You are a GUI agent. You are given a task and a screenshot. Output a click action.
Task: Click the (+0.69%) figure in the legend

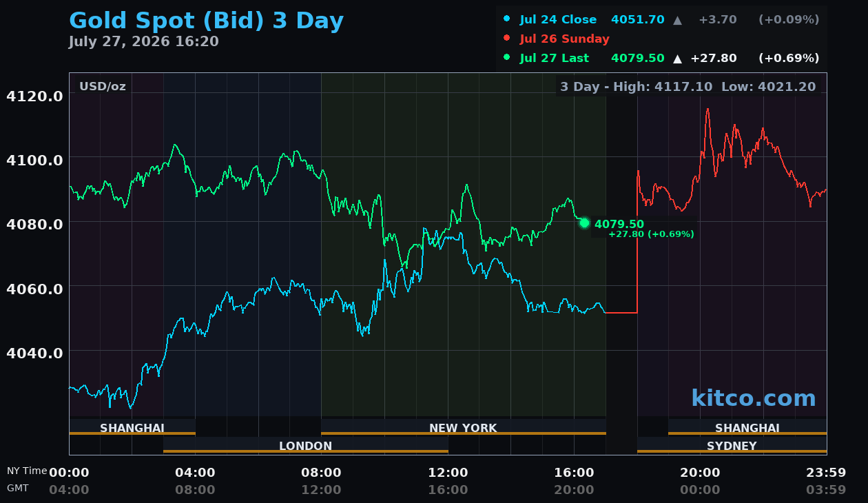point(789,58)
